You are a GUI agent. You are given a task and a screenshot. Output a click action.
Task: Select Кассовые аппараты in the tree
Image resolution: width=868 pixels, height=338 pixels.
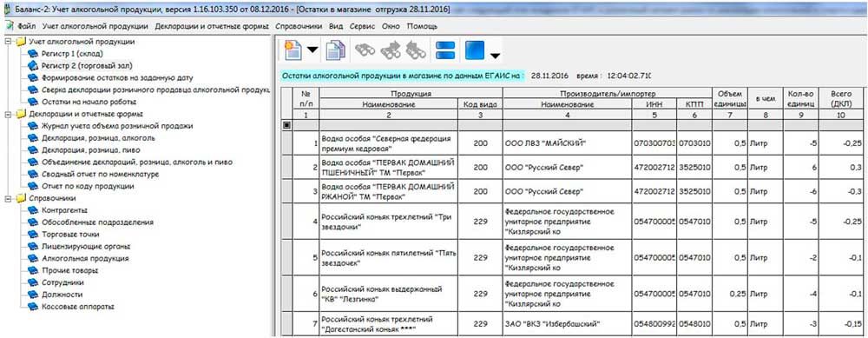tap(79, 307)
